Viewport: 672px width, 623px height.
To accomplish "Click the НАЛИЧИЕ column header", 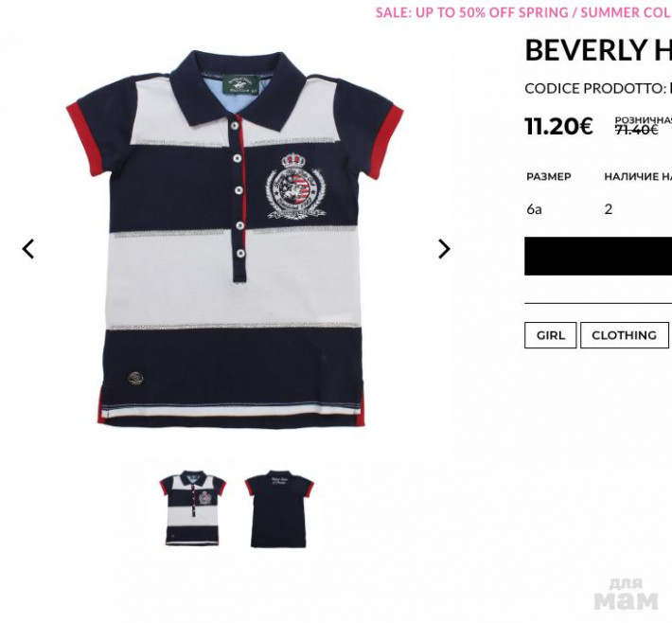I will (638, 177).
